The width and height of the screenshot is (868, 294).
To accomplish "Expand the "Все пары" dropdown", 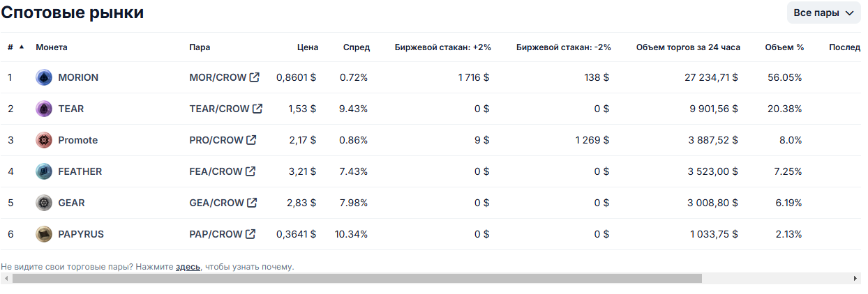I will coord(823,13).
